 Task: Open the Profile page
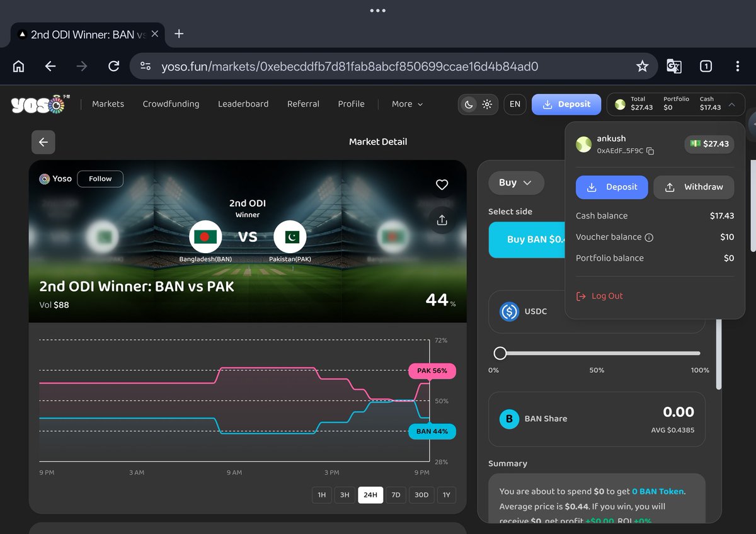click(351, 104)
